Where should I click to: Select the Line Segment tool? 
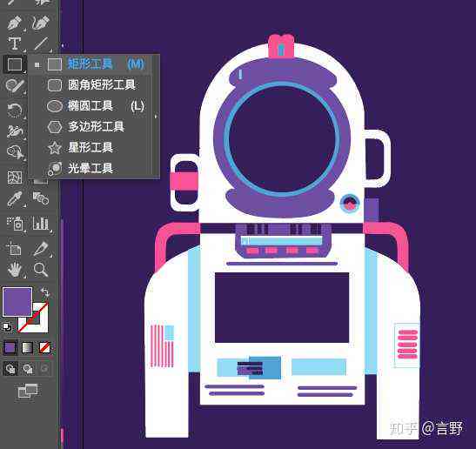click(x=41, y=44)
